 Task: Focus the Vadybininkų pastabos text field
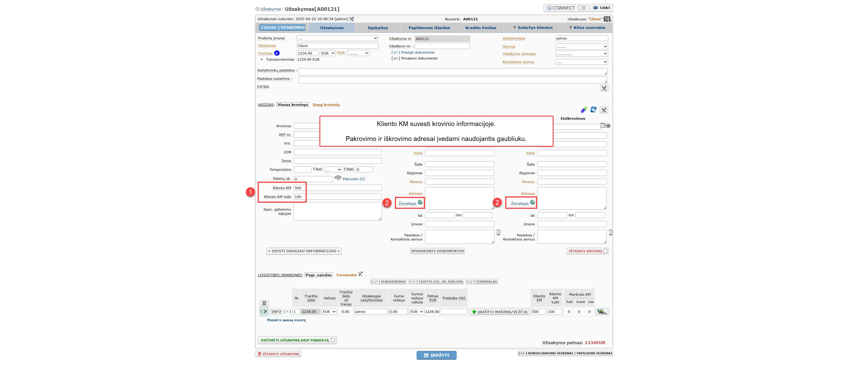(453, 71)
